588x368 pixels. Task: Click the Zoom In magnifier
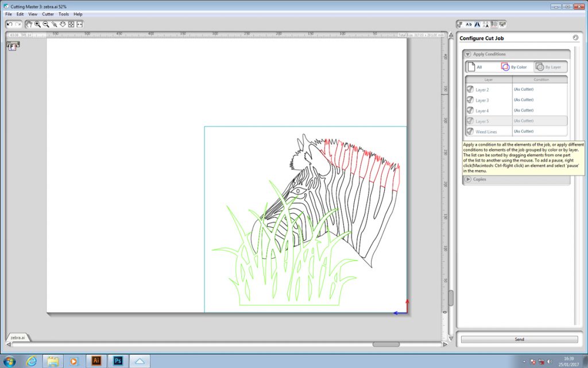pos(37,24)
